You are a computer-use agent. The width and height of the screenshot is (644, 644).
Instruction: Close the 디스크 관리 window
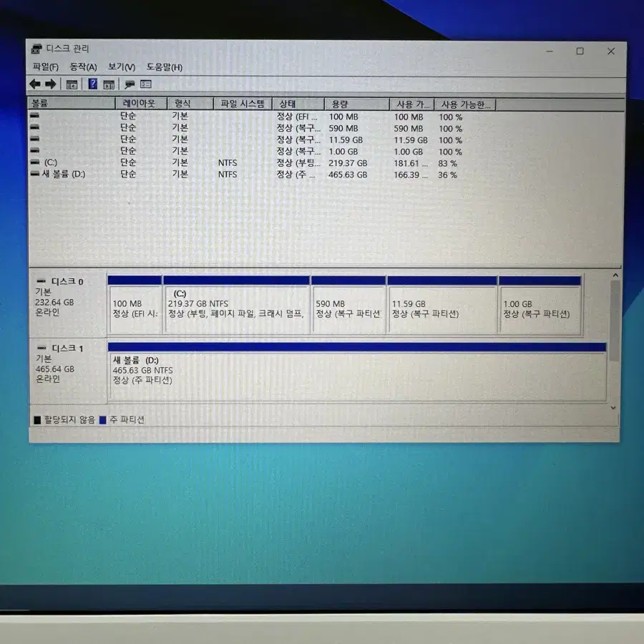pyautogui.click(x=611, y=51)
